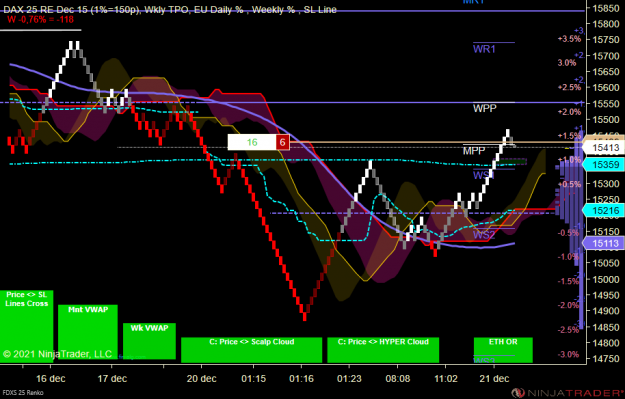Image resolution: width=625 pixels, height=399 pixels.
Task: Click the +3.5% percent level label
Action: click(569, 39)
